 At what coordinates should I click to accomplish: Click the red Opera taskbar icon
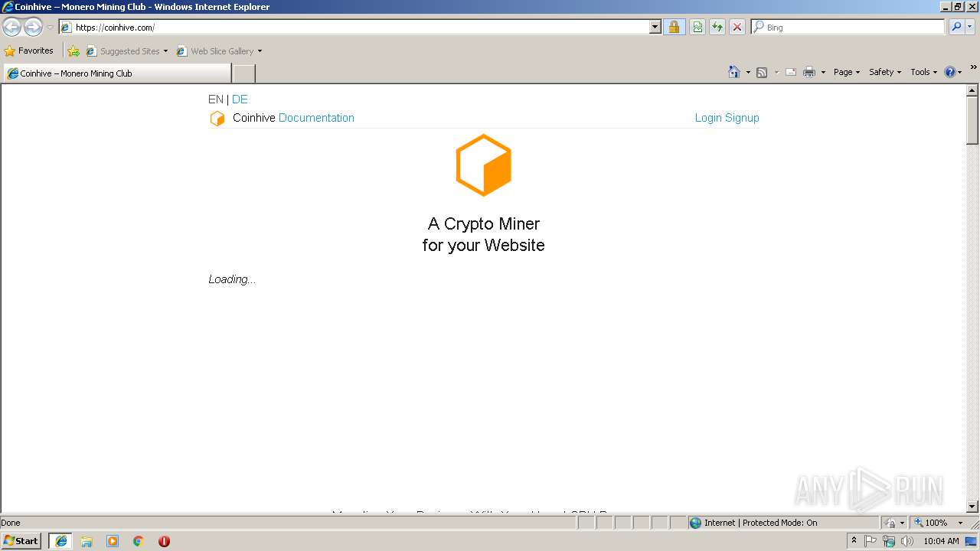(164, 541)
